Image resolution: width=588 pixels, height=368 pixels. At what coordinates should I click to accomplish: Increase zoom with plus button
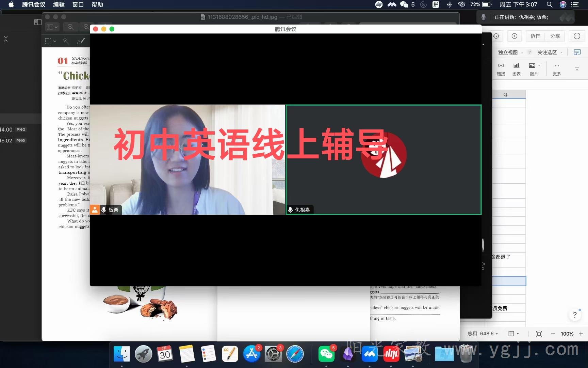click(581, 334)
